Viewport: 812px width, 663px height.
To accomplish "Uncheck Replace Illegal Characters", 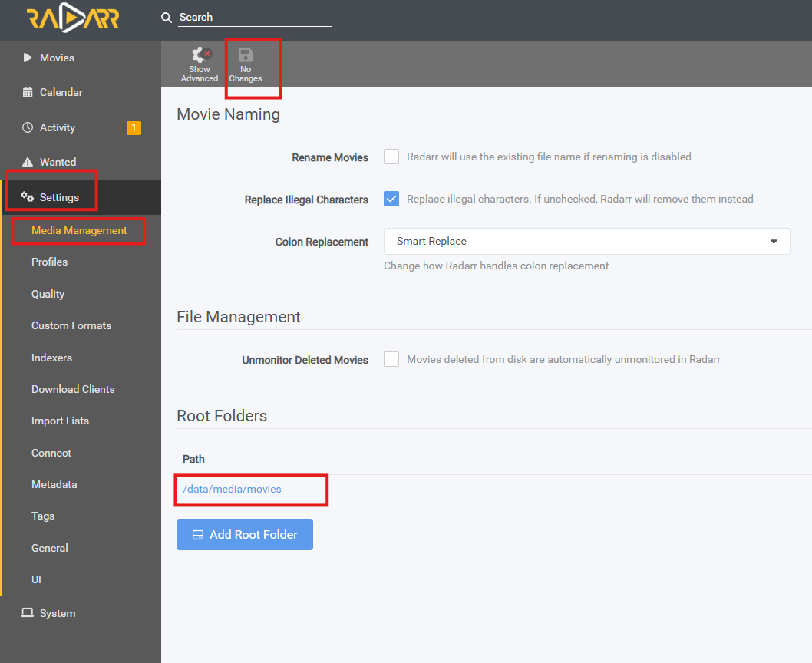I will (391, 199).
